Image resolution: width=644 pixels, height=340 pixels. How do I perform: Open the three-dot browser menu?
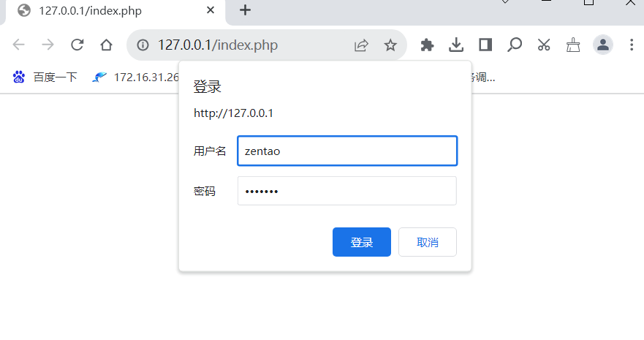(632, 45)
